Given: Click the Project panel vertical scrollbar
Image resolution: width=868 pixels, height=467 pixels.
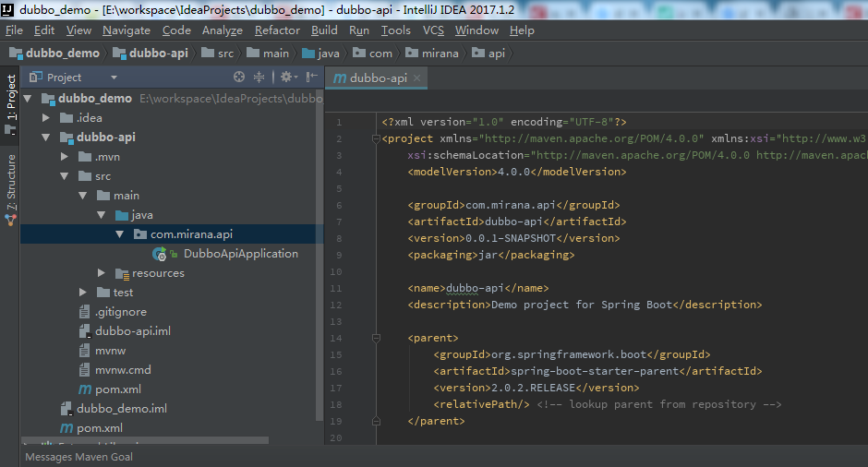Looking at the screenshot, I should click(x=319, y=255).
